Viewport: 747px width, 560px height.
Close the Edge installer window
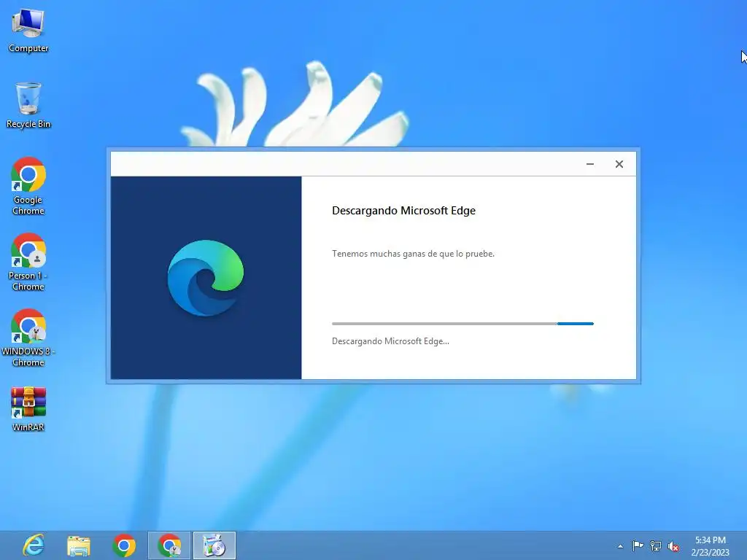619,164
